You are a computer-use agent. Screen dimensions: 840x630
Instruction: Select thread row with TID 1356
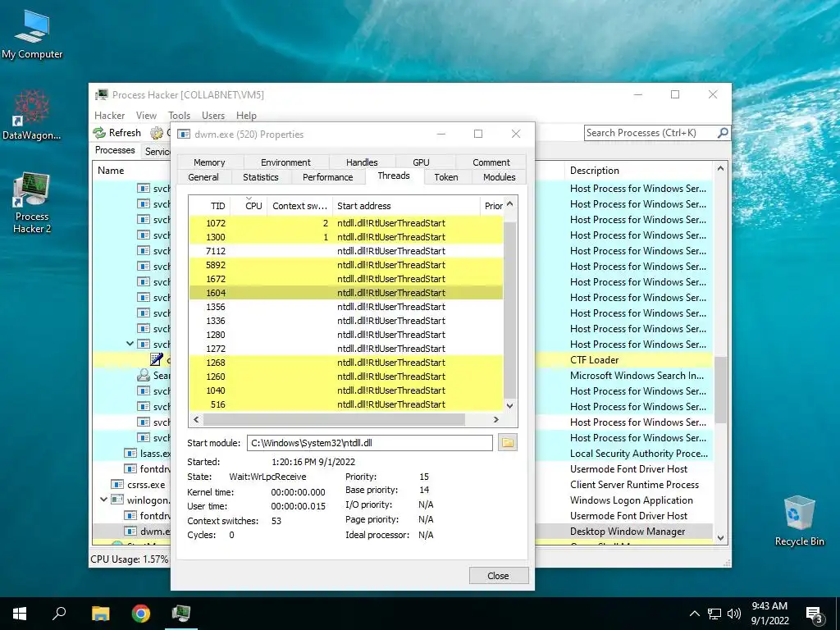click(346, 307)
